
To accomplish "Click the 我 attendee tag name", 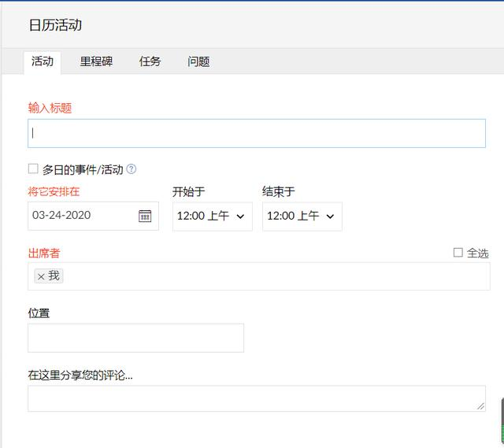I will 54,276.
